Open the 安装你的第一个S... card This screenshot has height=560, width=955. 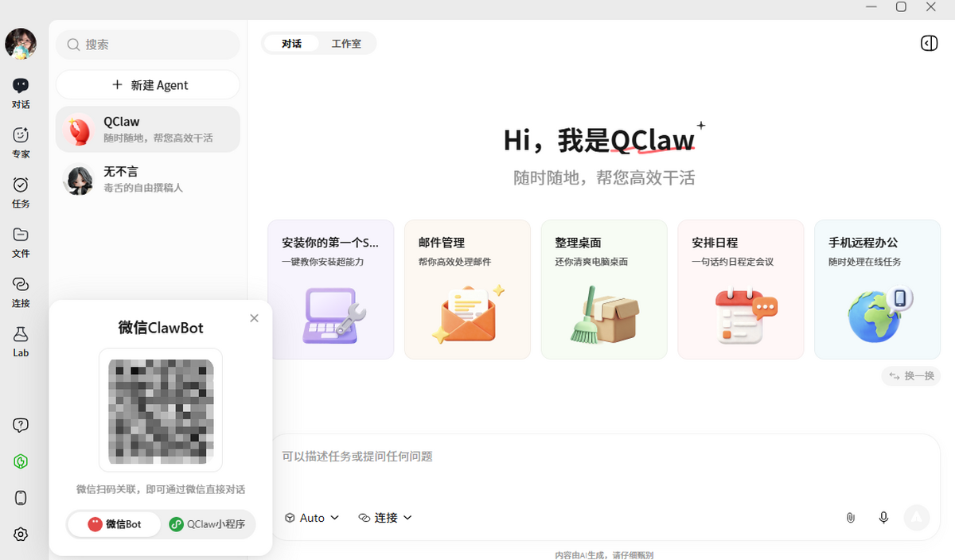(331, 290)
